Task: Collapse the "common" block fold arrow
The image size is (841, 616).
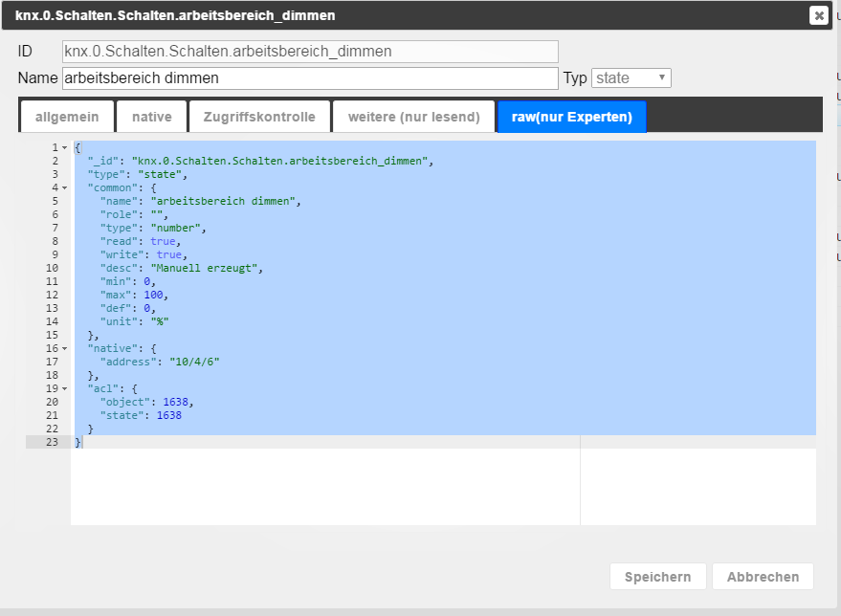Action: 65,187
